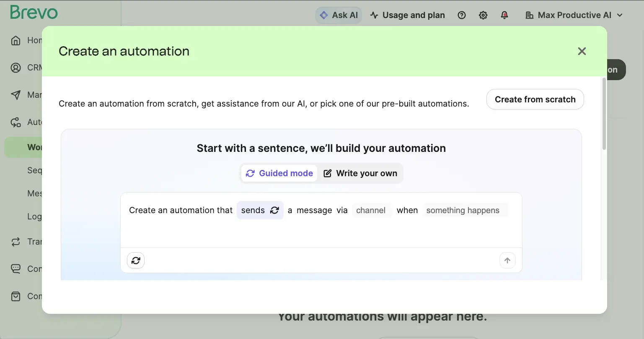Image resolution: width=644 pixels, height=339 pixels.
Task: Open the channel dropdown in the sentence
Action: [372, 210]
